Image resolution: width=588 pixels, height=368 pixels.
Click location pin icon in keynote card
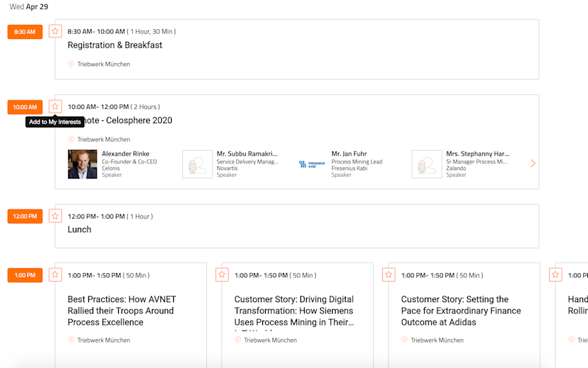click(x=71, y=139)
